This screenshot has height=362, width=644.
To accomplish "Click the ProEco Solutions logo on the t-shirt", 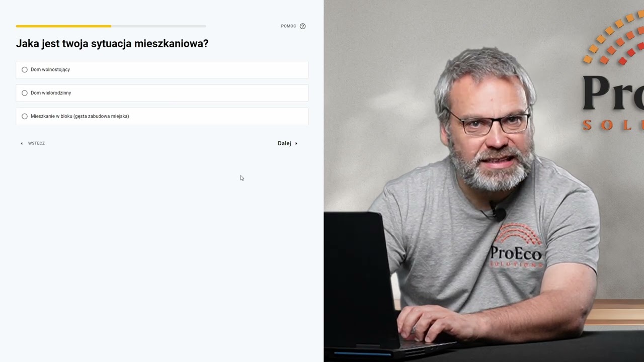I will 516,246.
